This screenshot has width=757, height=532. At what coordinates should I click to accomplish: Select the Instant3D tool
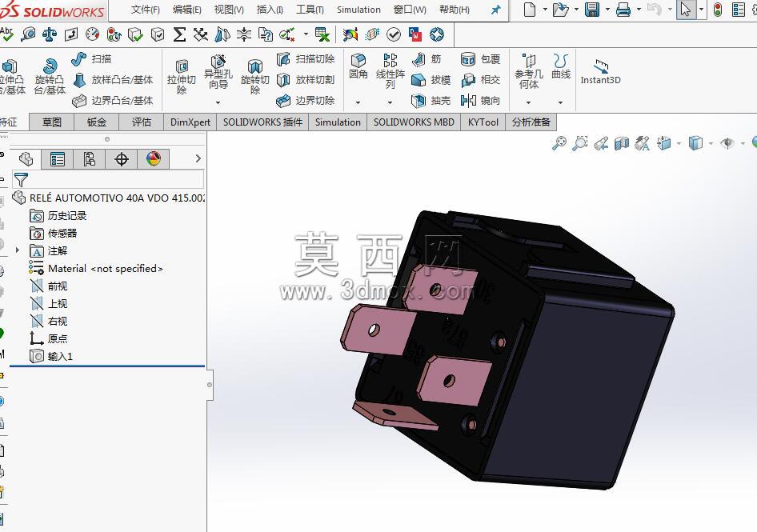coord(600,72)
